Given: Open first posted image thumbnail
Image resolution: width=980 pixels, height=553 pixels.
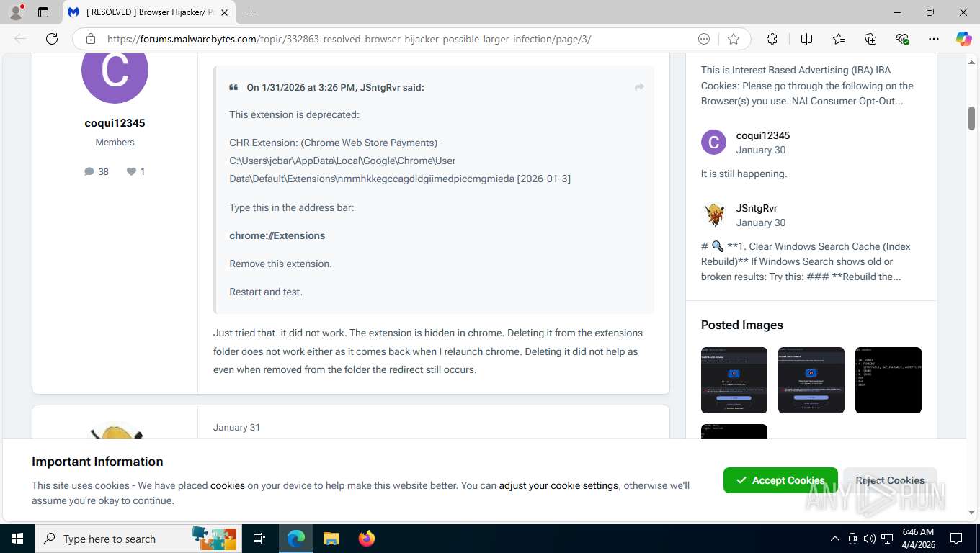Looking at the screenshot, I should click(734, 380).
